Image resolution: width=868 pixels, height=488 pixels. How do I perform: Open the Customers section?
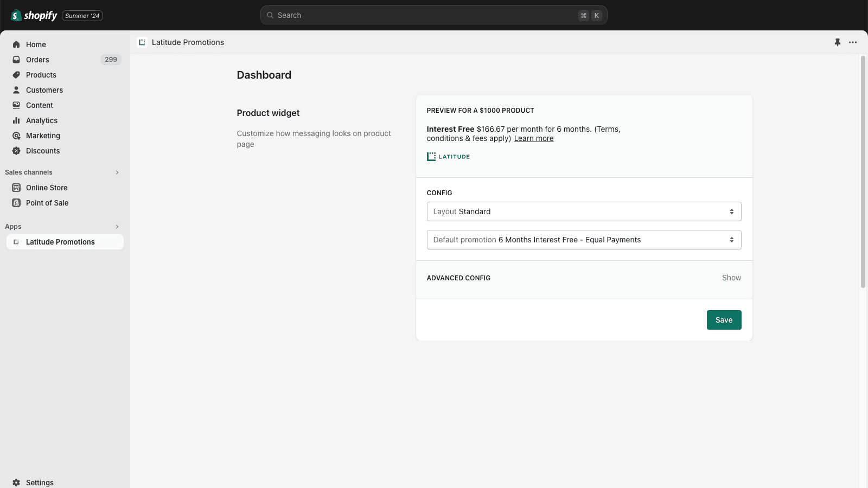pos(44,90)
